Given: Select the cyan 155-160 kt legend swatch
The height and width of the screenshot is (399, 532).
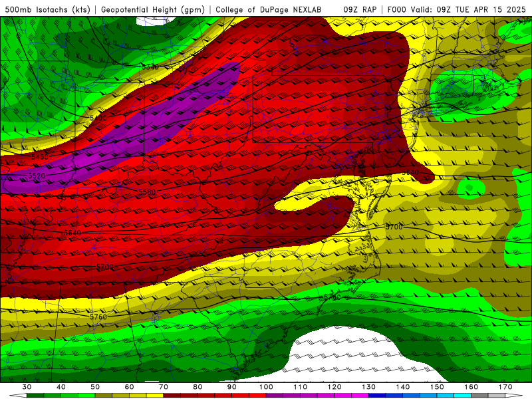Looking at the screenshot, I should click(x=462, y=396).
